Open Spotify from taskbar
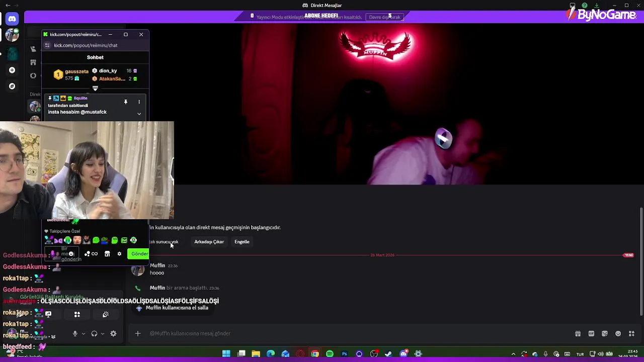The width and height of the screenshot is (644, 362). [x=330, y=354]
